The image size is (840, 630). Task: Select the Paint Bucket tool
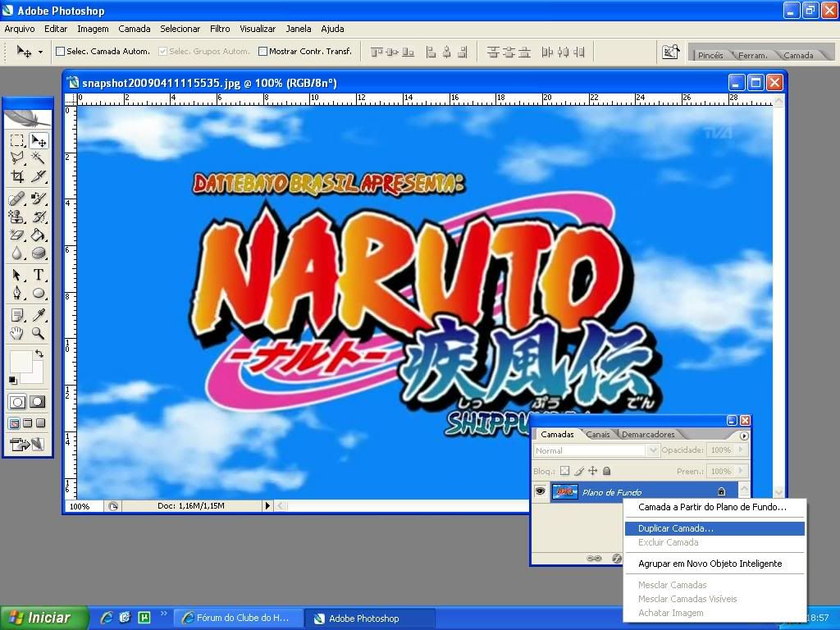click(x=39, y=235)
